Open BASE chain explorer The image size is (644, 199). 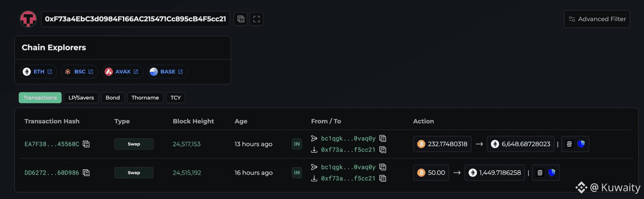click(168, 72)
